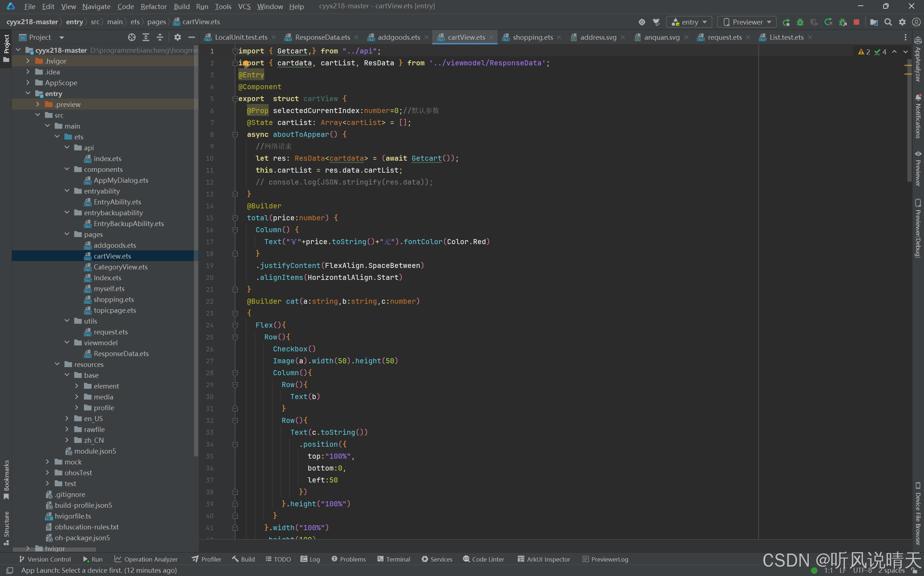Open the Terminal tool window
This screenshot has width=924, height=576.
pyautogui.click(x=394, y=559)
